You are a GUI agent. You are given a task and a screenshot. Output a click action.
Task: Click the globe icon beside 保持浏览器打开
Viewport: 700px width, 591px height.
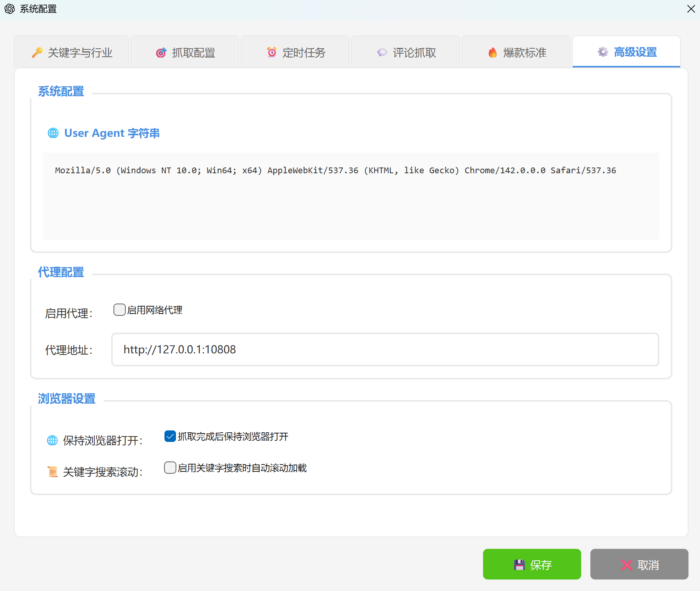tap(52, 440)
